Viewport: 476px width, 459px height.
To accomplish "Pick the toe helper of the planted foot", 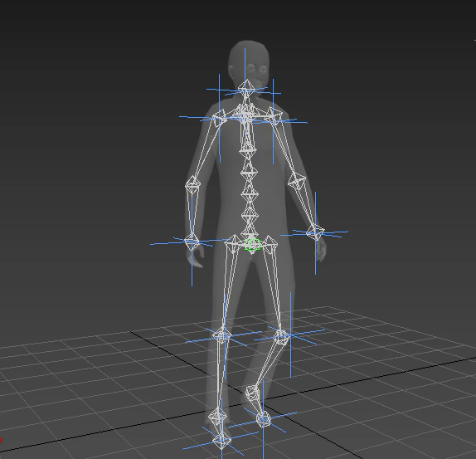I will [x=221, y=440].
